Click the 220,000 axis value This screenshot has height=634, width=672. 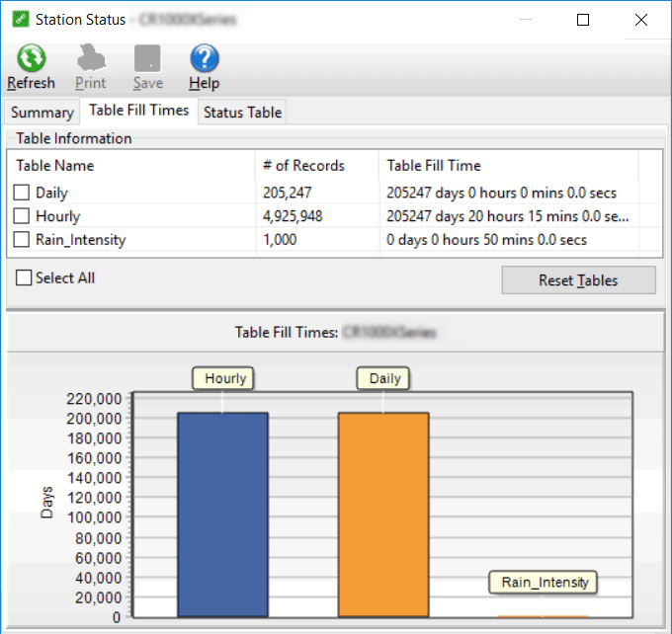click(x=94, y=399)
